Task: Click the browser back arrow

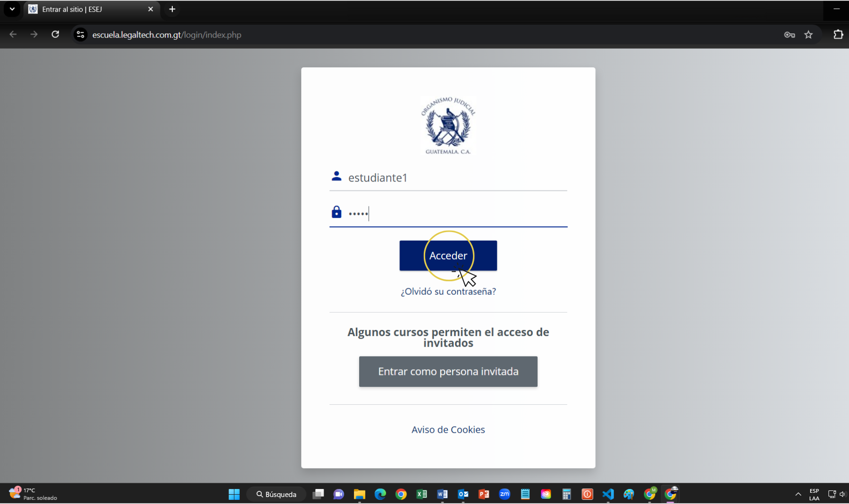Action: coord(13,35)
